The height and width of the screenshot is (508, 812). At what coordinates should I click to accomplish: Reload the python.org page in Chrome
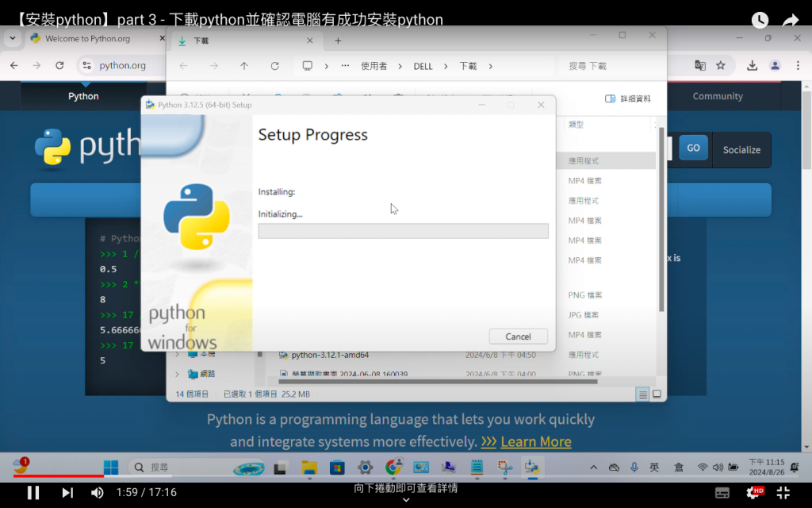pos(59,65)
